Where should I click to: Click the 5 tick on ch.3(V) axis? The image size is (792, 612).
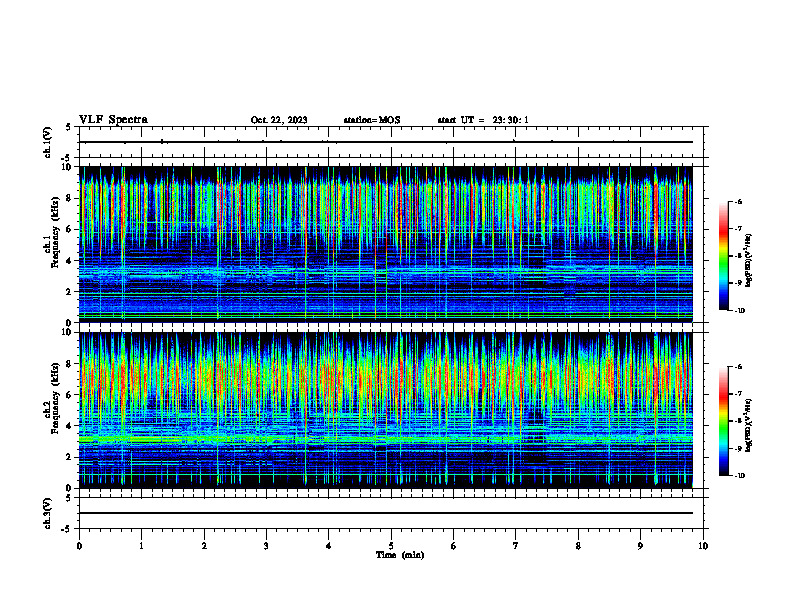pos(68,498)
